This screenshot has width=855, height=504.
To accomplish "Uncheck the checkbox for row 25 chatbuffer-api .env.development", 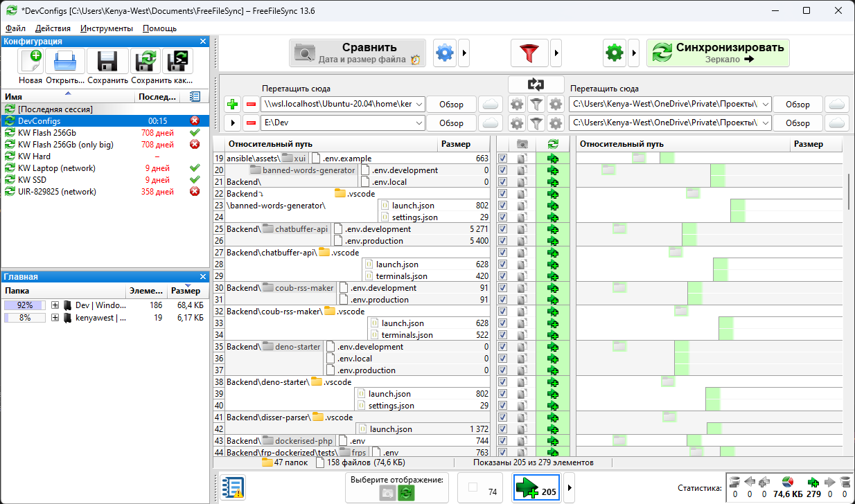I will 503,229.
